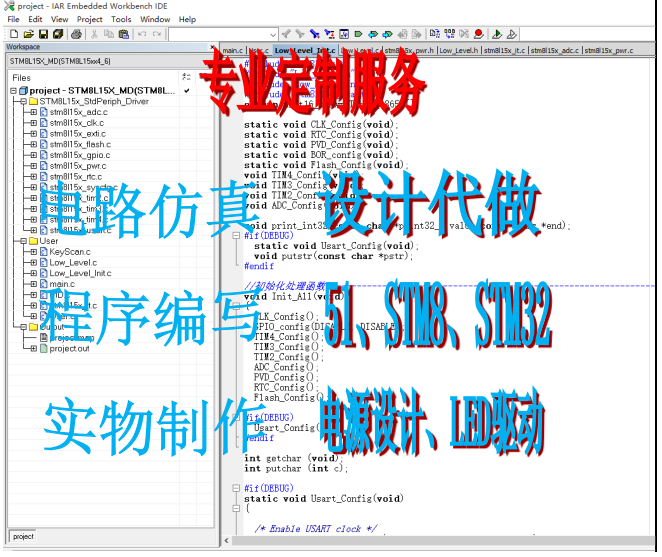
Task: Toggle a bookmark with the green flag icon
Action: coord(358,34)
